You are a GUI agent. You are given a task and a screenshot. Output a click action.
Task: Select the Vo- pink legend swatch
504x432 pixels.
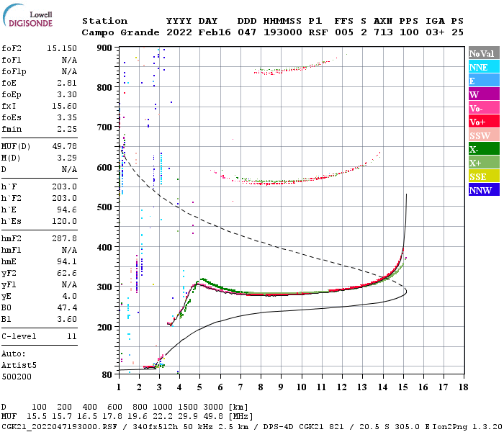click(484, 108)
